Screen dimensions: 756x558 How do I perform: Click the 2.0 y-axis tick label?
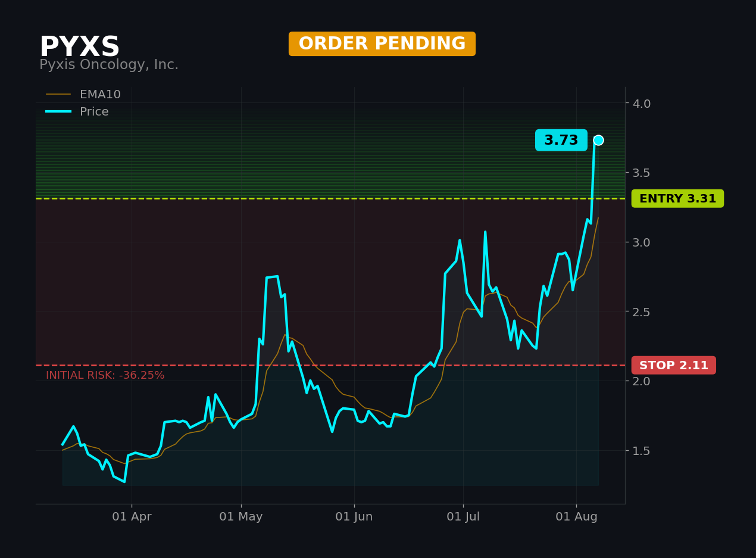(642, 381)
